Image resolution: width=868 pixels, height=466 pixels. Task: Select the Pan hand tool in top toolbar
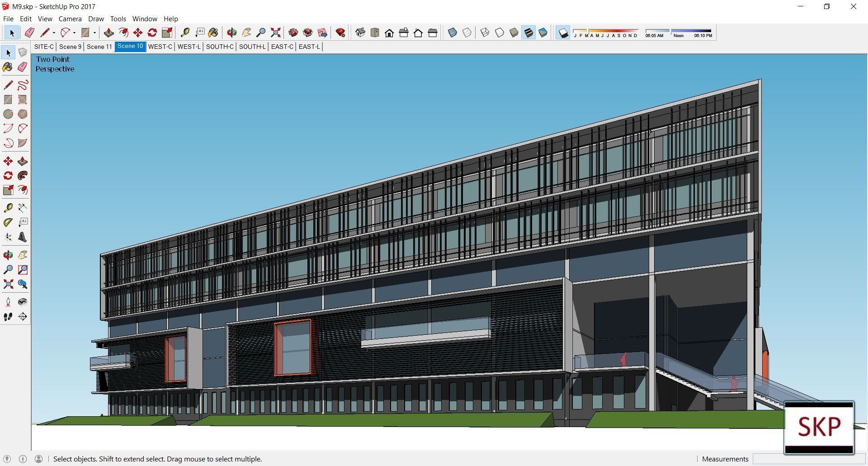(246, 33)
